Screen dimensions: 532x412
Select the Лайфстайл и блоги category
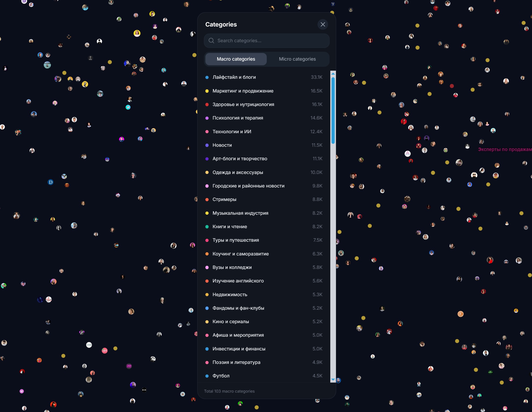(x=264, y=77)
